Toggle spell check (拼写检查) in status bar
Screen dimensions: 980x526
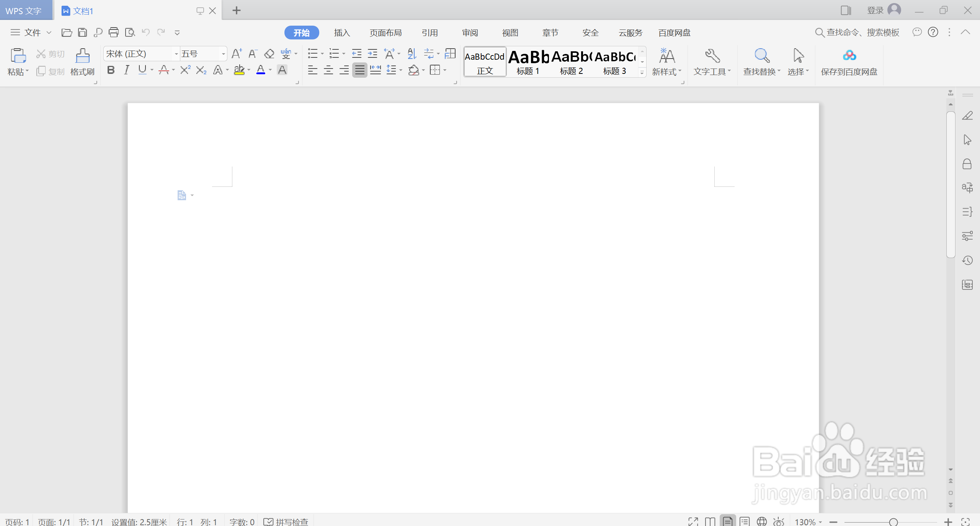(x=286, y=521)
